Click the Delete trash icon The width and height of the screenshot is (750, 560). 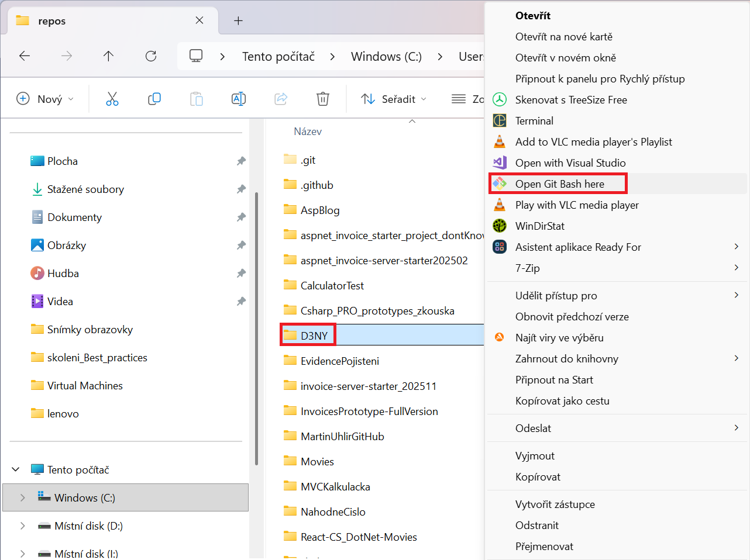tap(322, 98)
